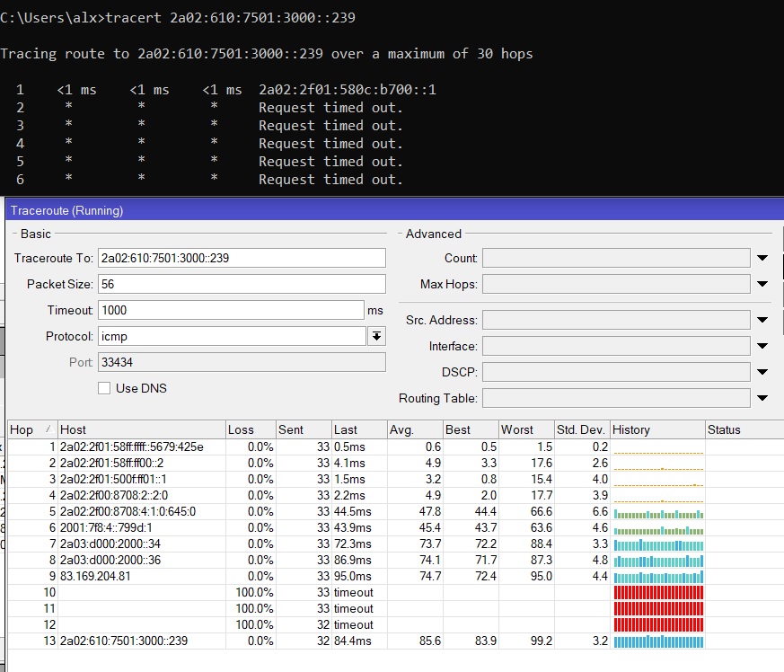This screenshot has width=784, height=672.
Task: Select the hop 9 row 83.169.204.81
Action: [95, 576]
